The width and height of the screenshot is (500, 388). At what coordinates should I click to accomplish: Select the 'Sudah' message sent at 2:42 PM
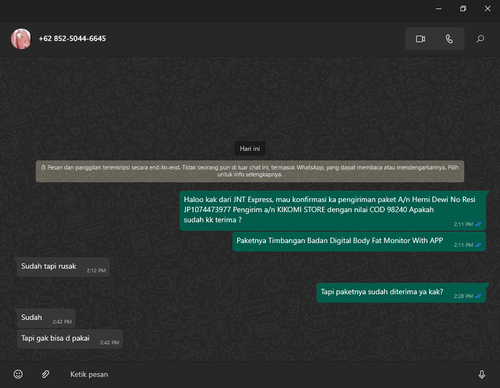46,318
